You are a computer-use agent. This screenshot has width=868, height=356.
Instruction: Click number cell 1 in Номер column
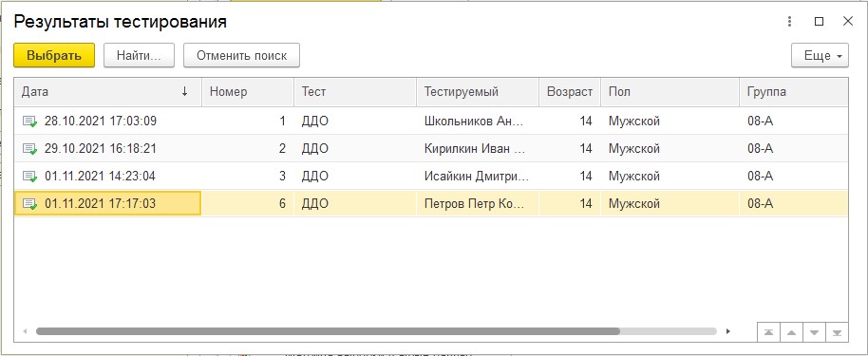248,122
